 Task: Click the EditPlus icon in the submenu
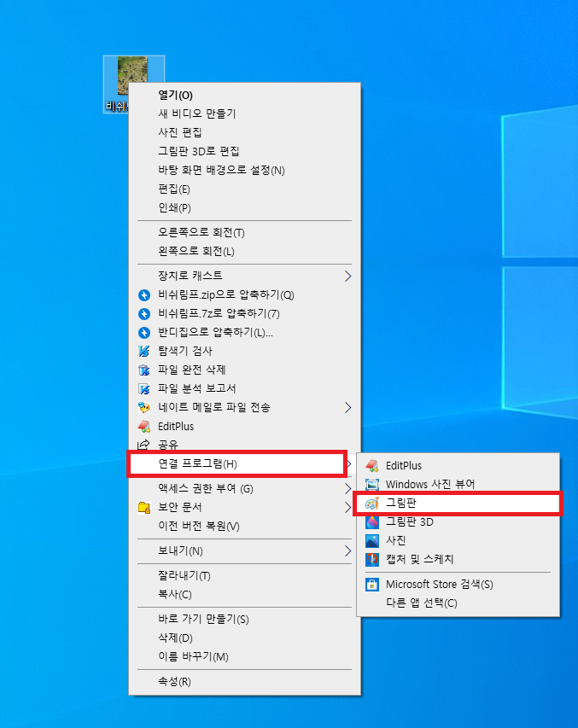coord(372,465)
